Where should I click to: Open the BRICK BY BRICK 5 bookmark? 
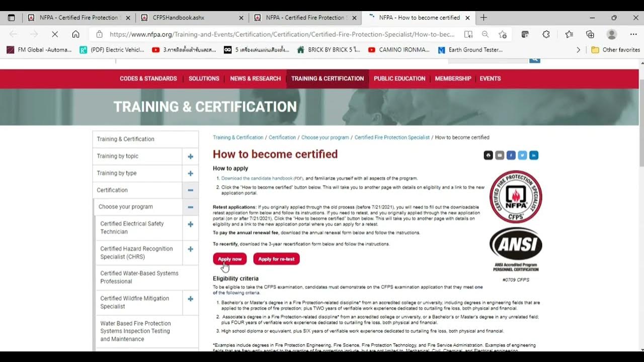pos(329,50)
